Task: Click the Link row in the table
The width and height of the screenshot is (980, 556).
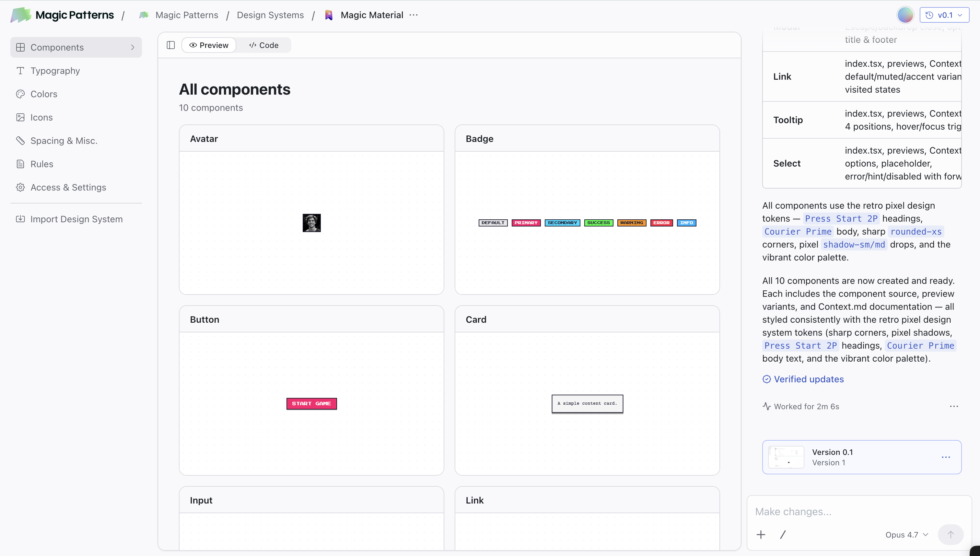Action: [862, 76]
